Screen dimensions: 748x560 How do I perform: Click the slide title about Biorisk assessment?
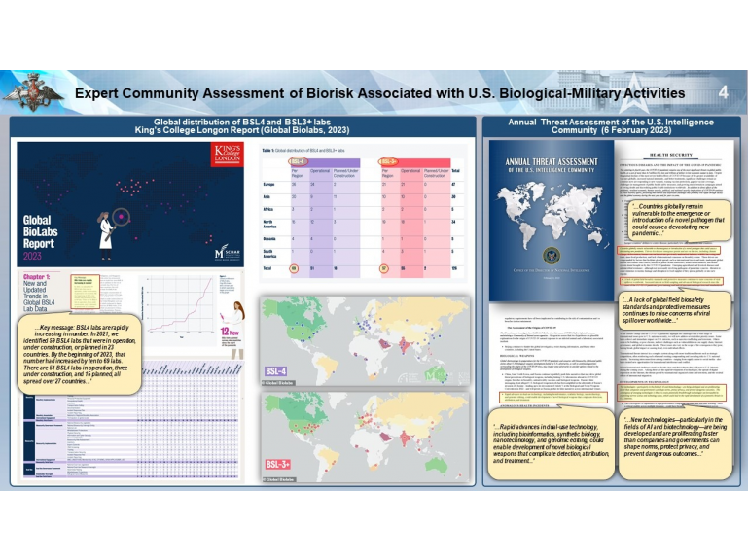click(379, 93)
